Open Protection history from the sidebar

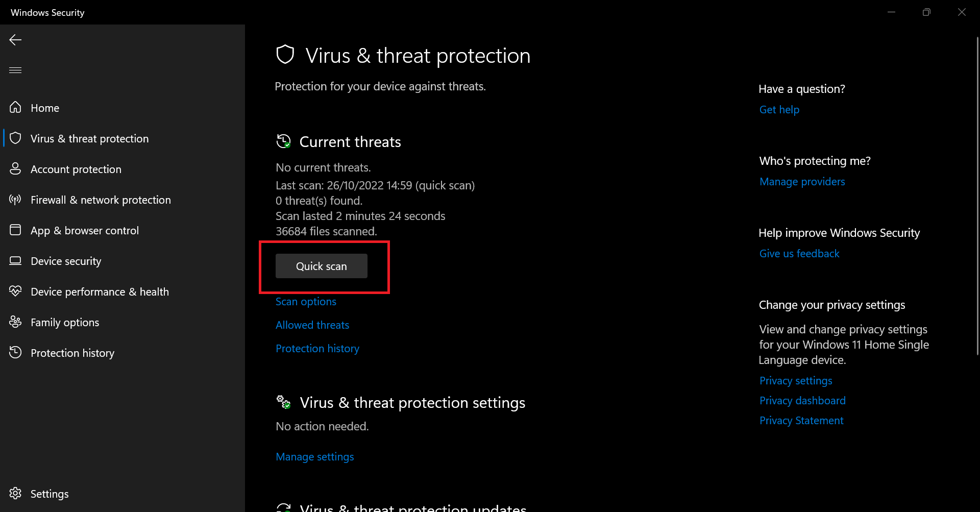pos(72,353)
